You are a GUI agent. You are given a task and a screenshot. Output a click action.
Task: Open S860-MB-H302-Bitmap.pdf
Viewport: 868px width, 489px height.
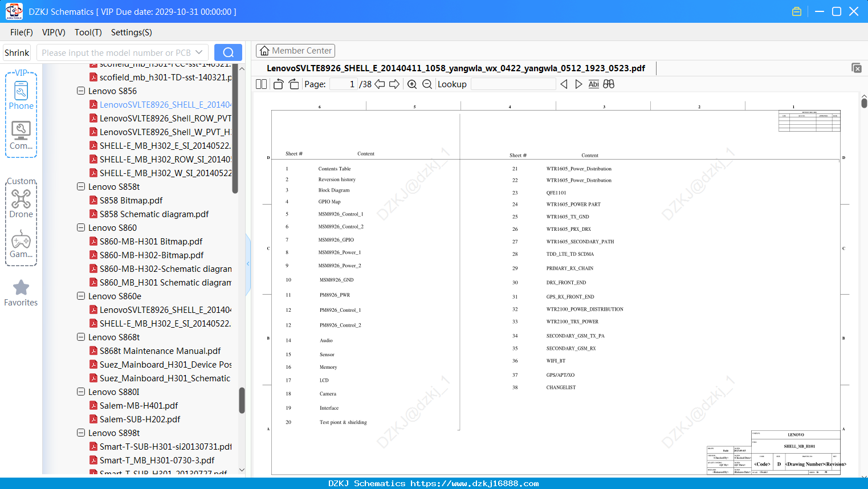coord(152,255)
